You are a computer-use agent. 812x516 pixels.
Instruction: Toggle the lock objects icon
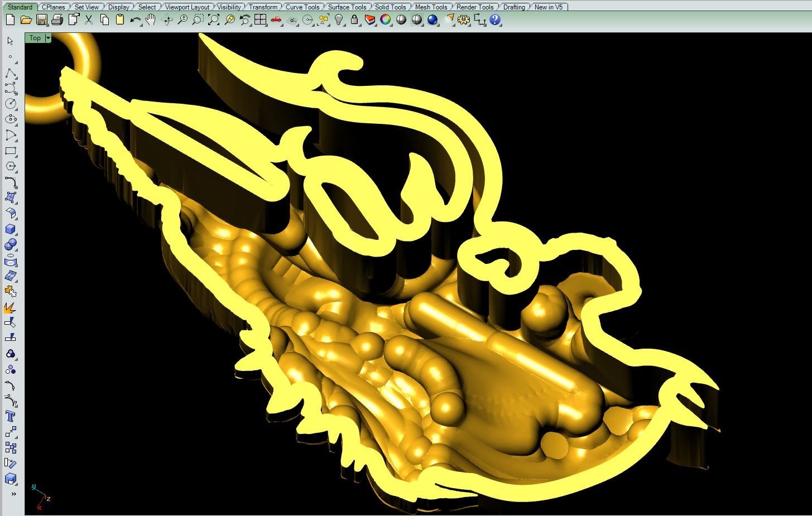(354, 20)
